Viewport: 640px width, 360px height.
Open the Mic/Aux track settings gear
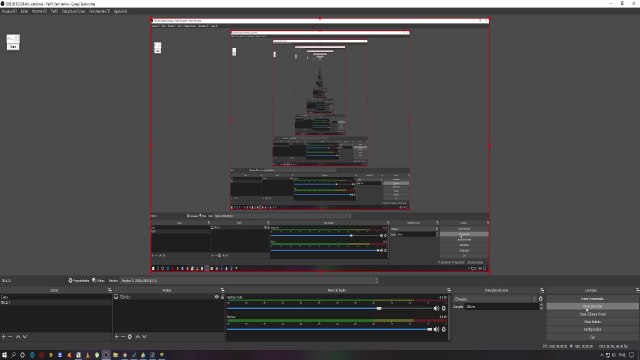coord(444,329)
